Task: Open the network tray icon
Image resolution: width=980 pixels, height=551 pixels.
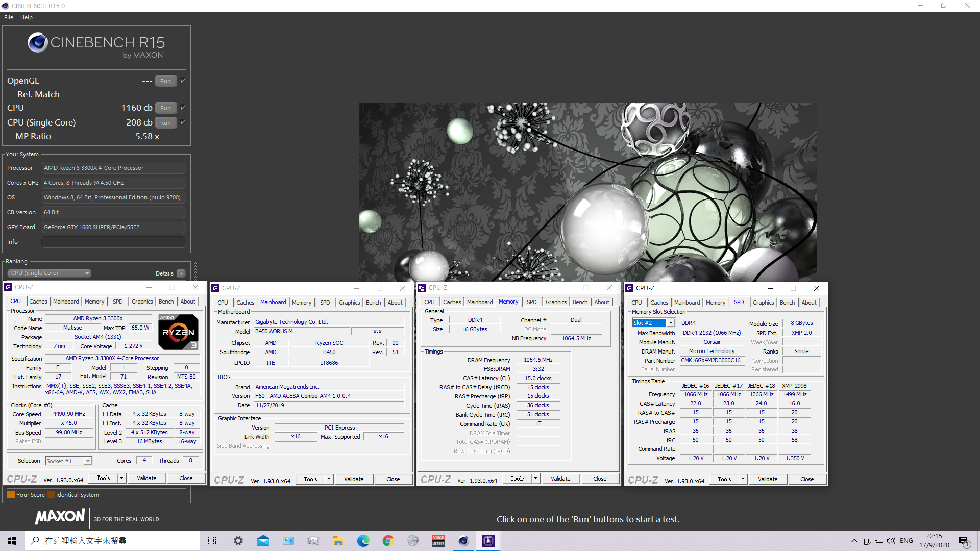Action: click(878, 541)
